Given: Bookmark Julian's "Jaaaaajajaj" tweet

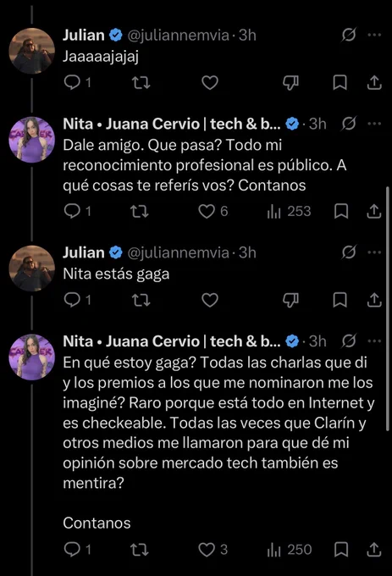Looking at the screenshot, I should pyautogui.click(x=340, y=83).
